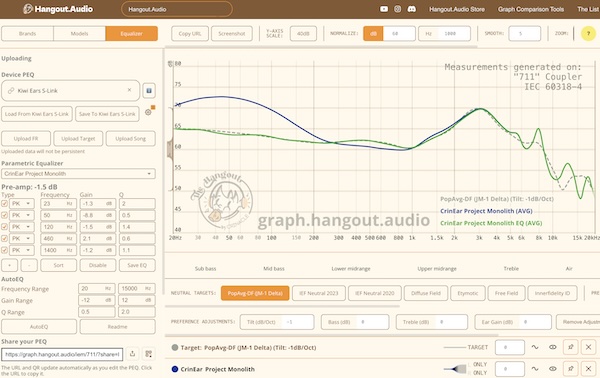
Task: Hide the CrinEar Project Monolith curve with eye
Action: click(x=553, y=369)
